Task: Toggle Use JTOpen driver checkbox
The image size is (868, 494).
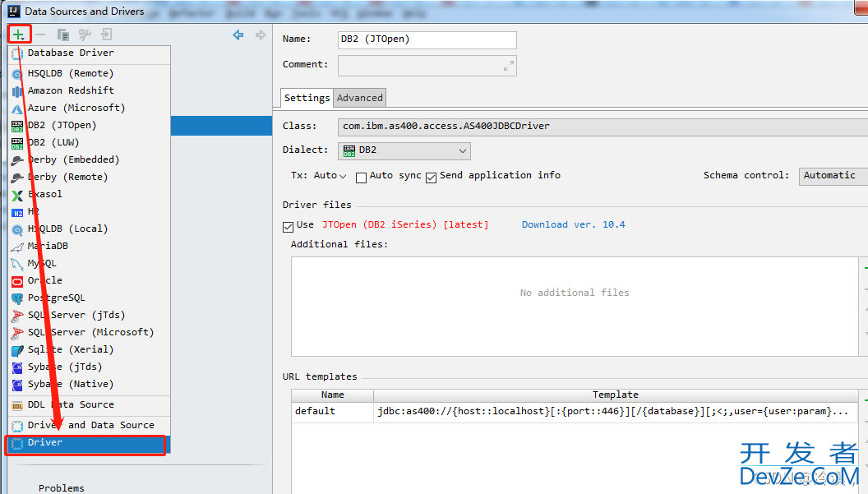Action: coord(288,227)
